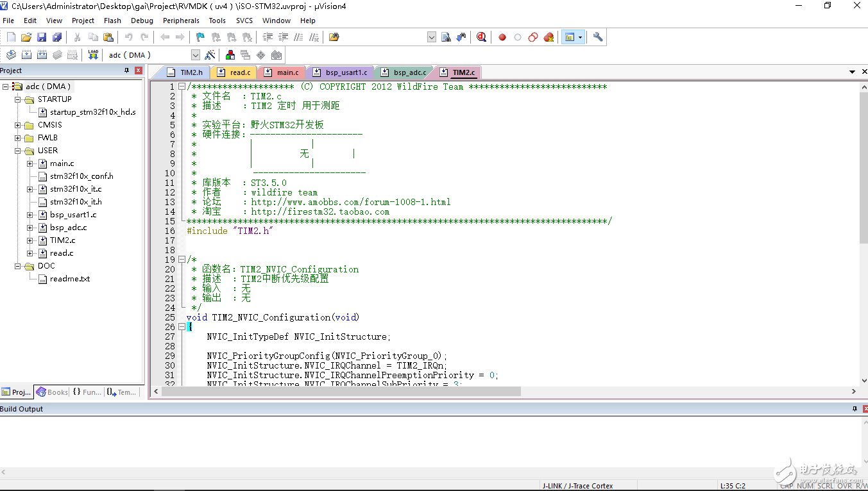Switch to the read.c editor tab

pos(234,72)
